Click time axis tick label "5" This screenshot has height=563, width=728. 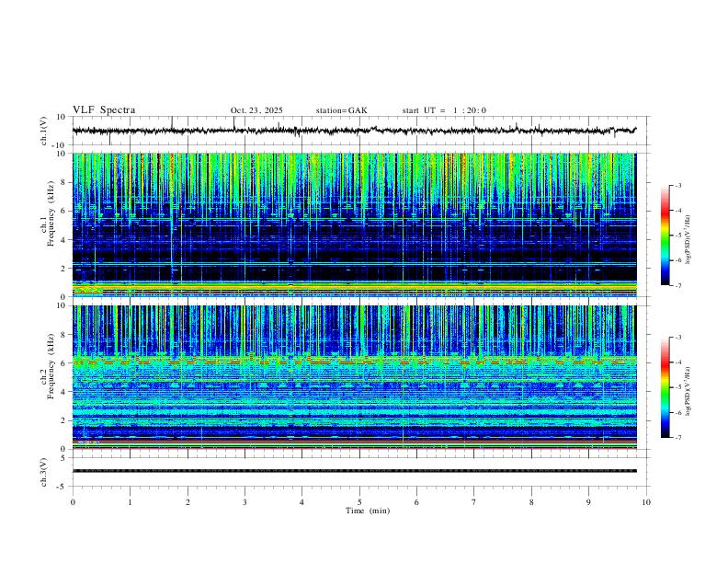(359, 502)
